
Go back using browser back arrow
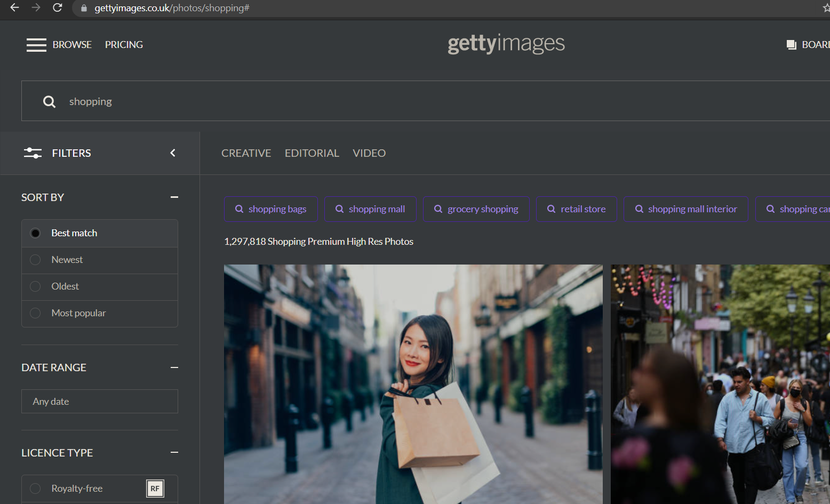pyautogui.click(x=14, y=8)
